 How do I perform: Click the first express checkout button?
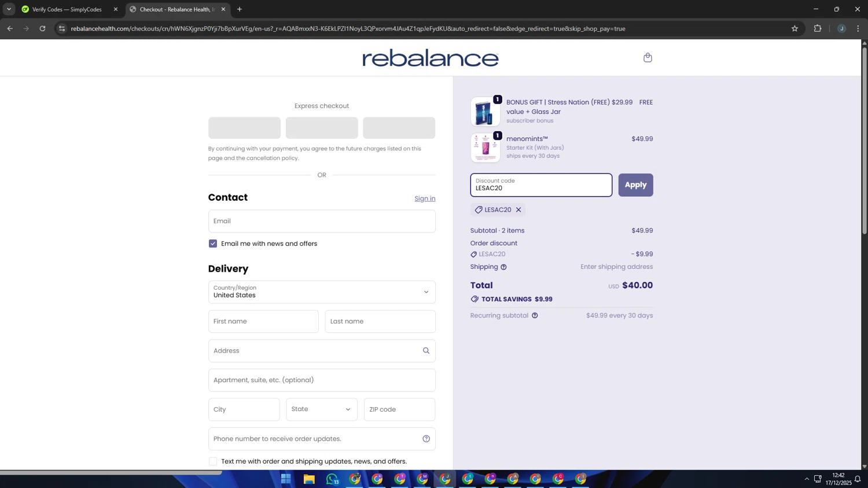click(244, 128)
